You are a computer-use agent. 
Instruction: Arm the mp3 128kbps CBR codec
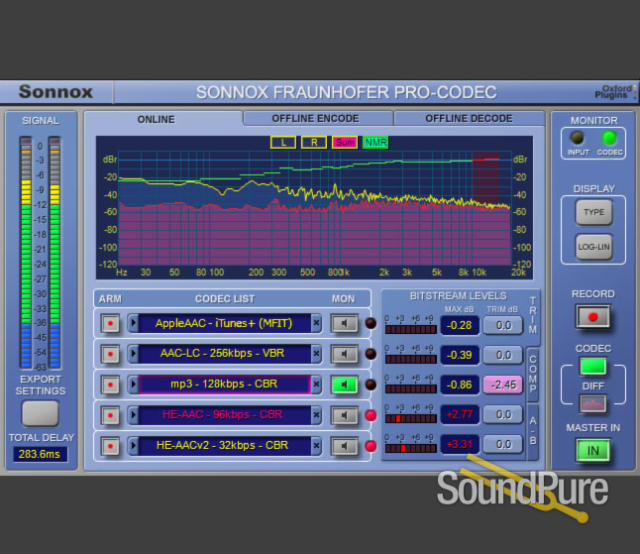pyautogui.click(x=110, y=385)
